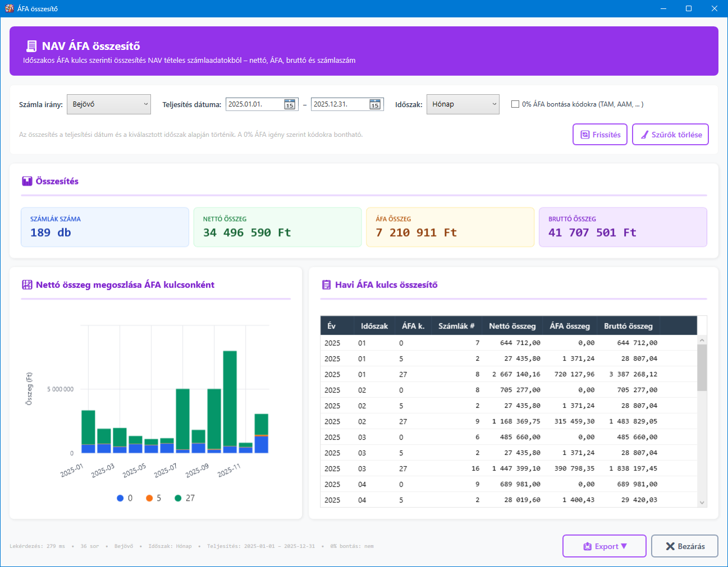728x567 pixels.
Task: Click the bar chart icon beside Nettó összeg megoszlása
Action: [27, 285]
